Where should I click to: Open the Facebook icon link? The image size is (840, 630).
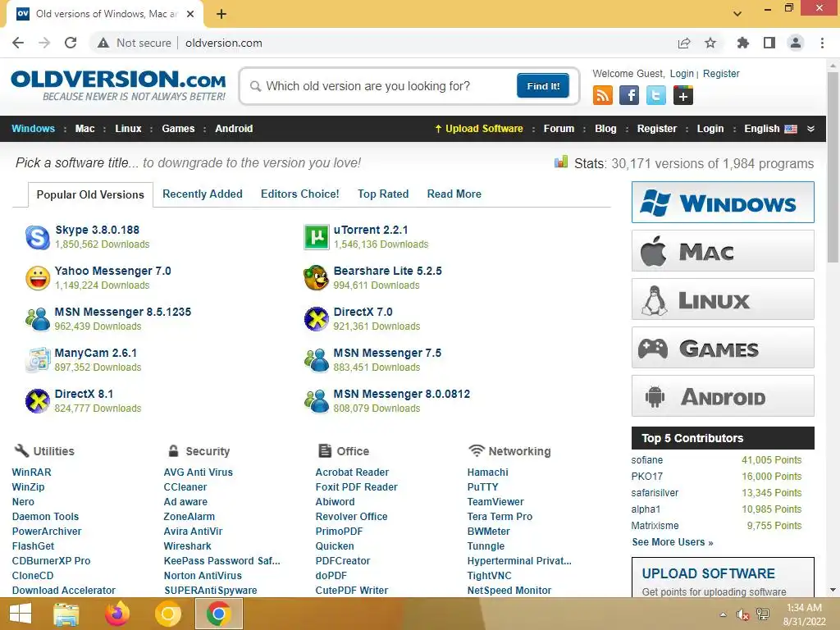pos(629,96)
